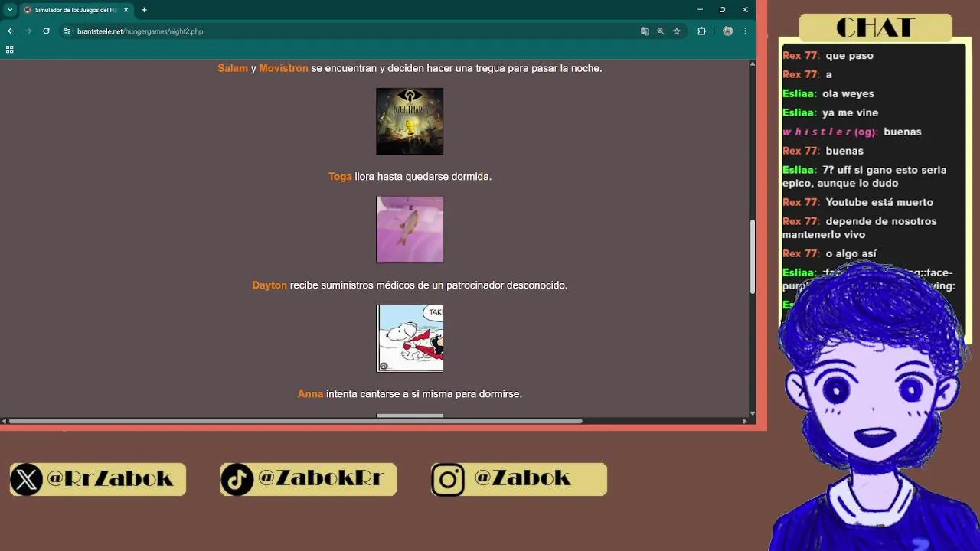Open the zoom level icon

[661, 31]
